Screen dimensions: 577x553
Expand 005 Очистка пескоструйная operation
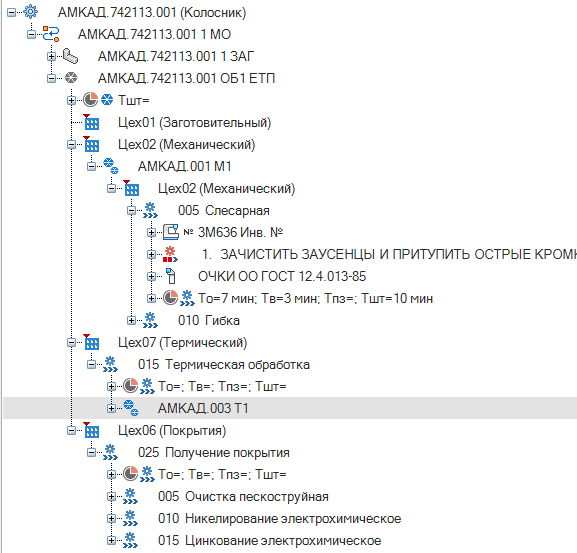point(111,497)
